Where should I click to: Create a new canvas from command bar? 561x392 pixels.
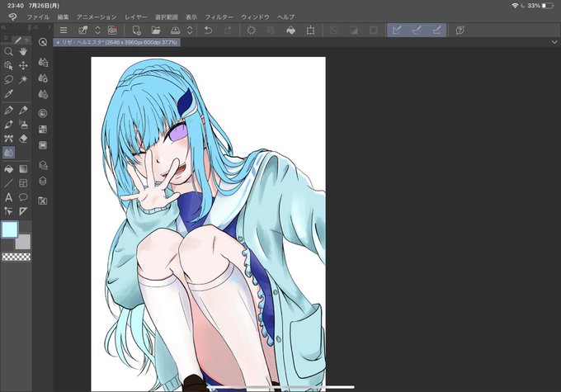(x=136, y=31)
